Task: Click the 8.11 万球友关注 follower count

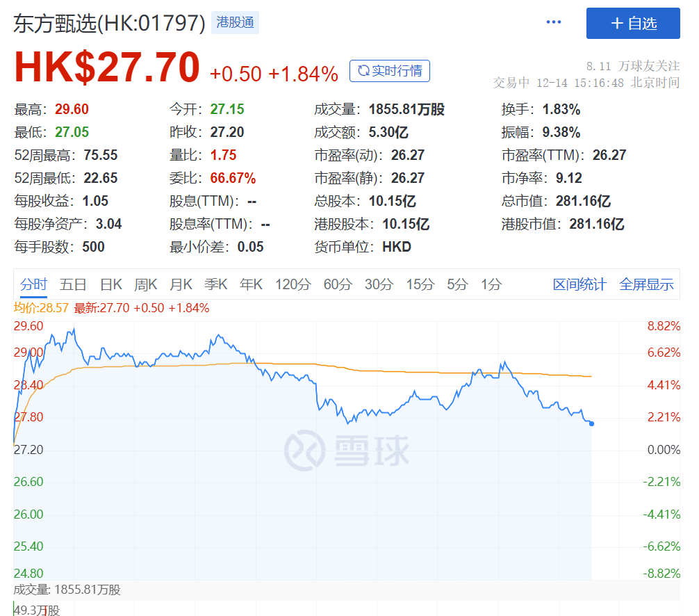Action: [x=633, y=66]
